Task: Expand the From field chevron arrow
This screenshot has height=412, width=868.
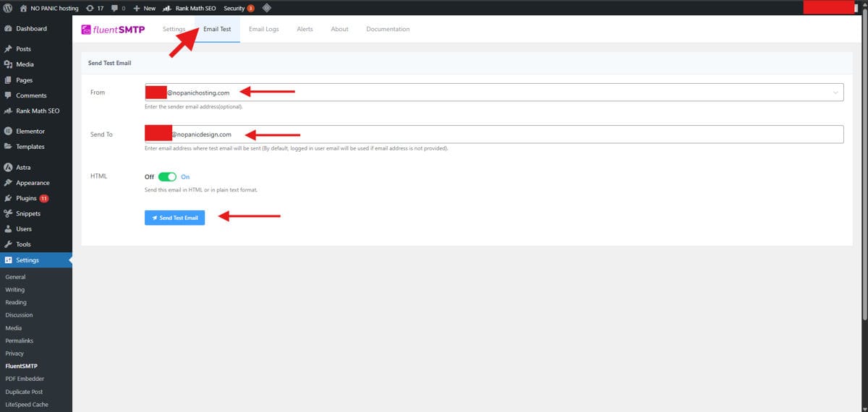Action: pyautogui.click(x=835, y=93)
